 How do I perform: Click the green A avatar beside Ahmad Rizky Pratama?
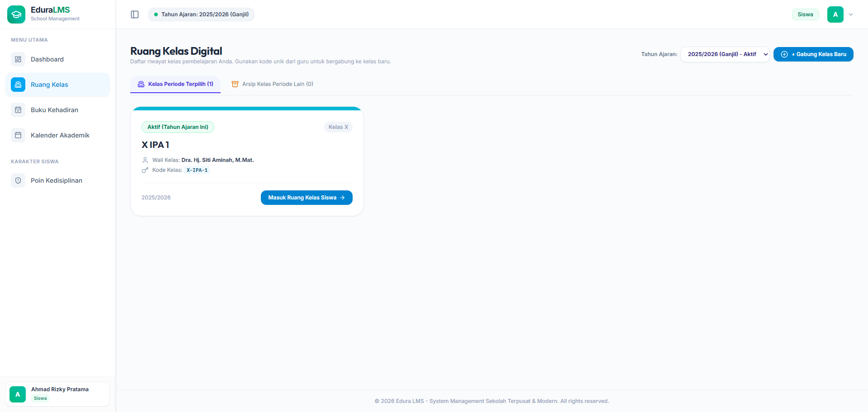tap(18, 394)
